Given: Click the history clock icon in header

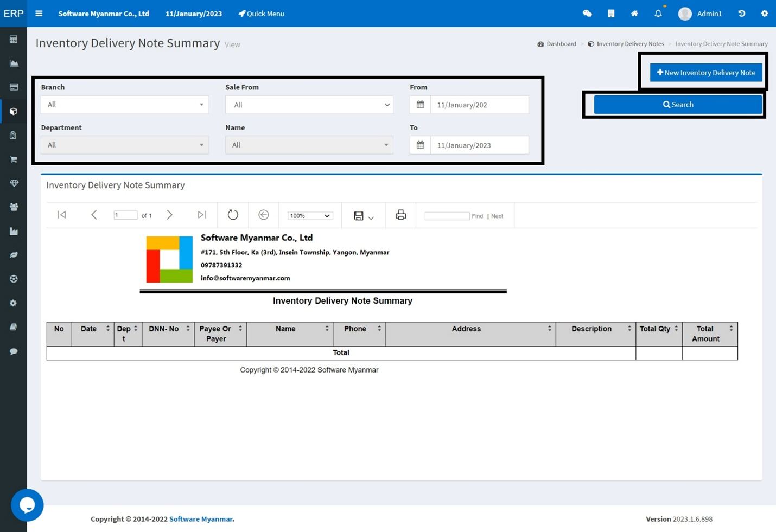Looking at the screenshot, I should (741, 14).
